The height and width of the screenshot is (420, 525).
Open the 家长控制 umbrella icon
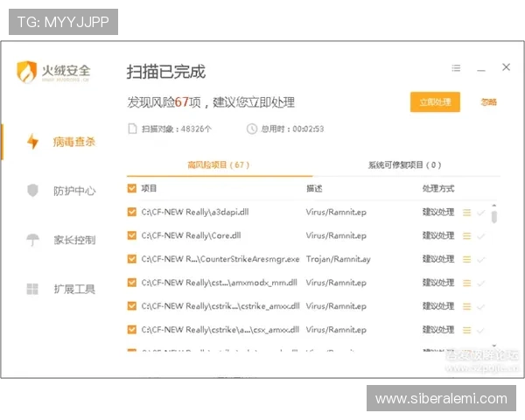coord(32,240)
